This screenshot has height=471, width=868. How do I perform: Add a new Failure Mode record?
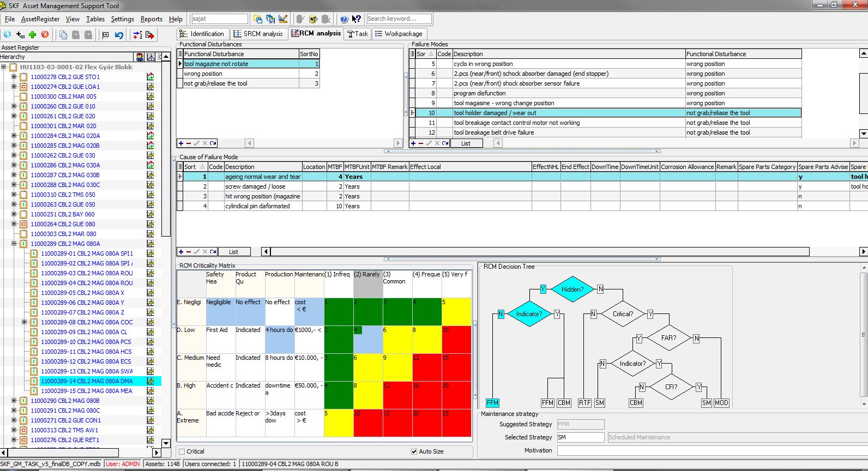pos(413,143)
